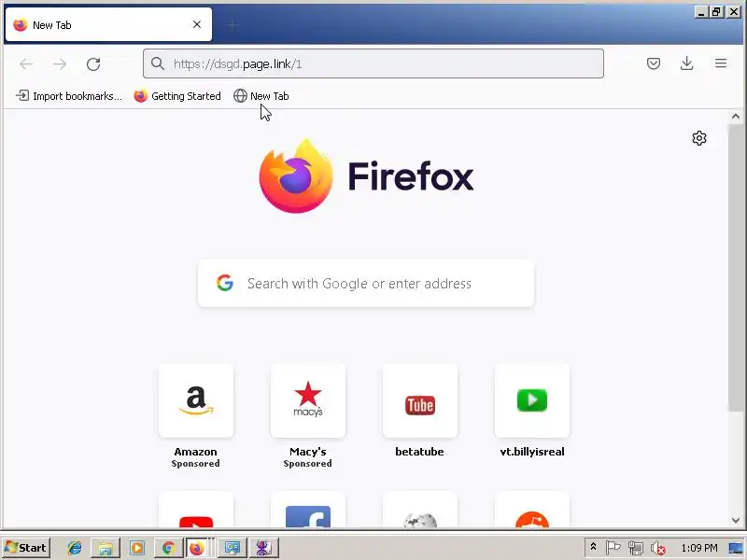This screenshot has width=747, height=560.
Task: Open the YouTube shortcut tile
Action: coord(196,511)
